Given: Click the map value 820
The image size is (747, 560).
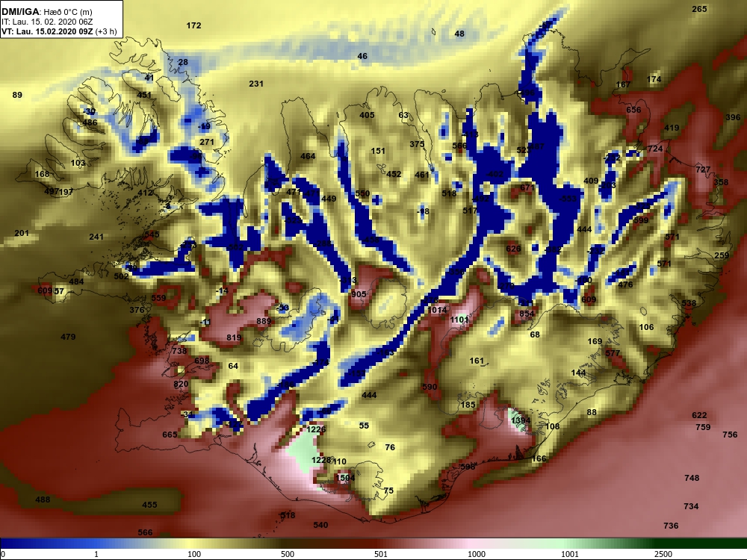Looking at the screenshot, I should 181,385.
